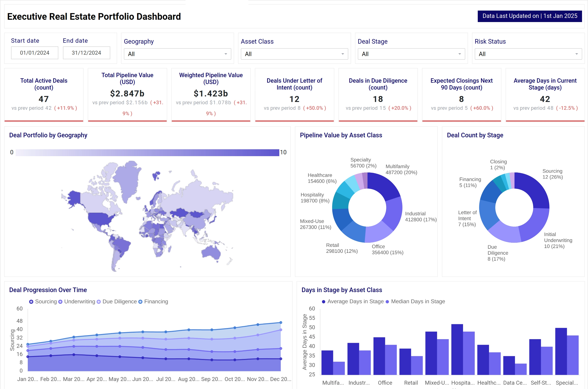Viewport: 588px width, 389px height.
Task: Click the color gradient scale above the map
Action: 147,152
